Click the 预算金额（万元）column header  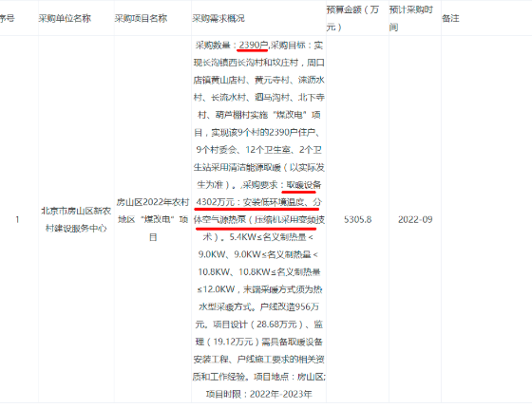tap(352, 18)
